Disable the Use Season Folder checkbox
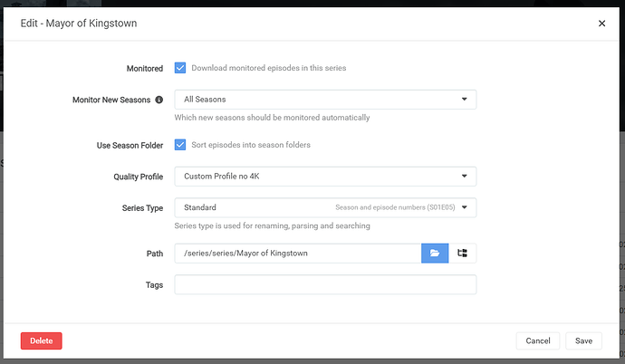 (x=180, y=145)
